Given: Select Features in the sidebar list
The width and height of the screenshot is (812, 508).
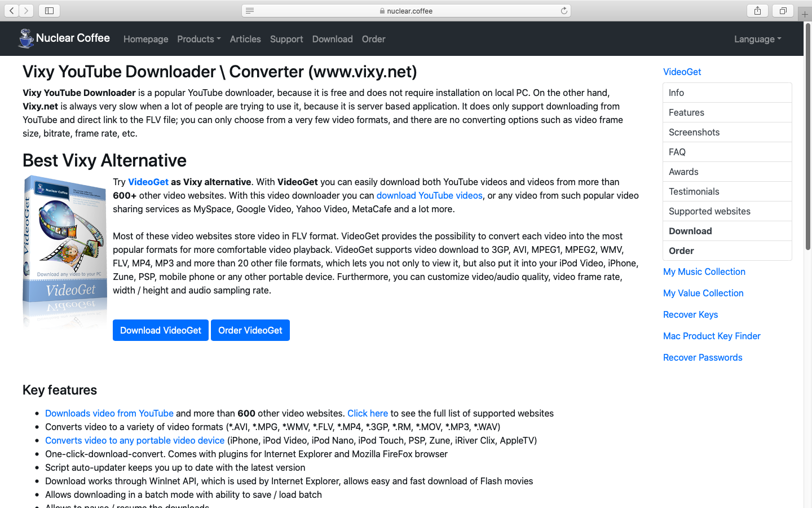Looking at the screenshot, I should pos(727,112).
